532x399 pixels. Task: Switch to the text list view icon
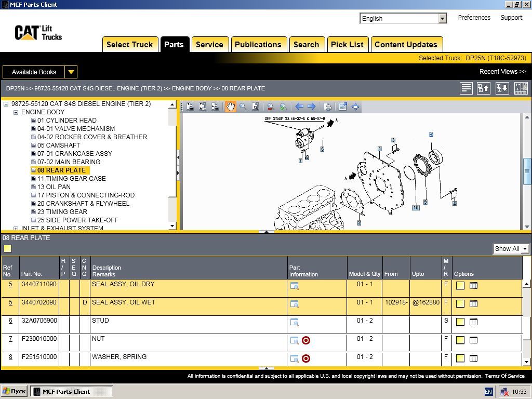point(466,88)
